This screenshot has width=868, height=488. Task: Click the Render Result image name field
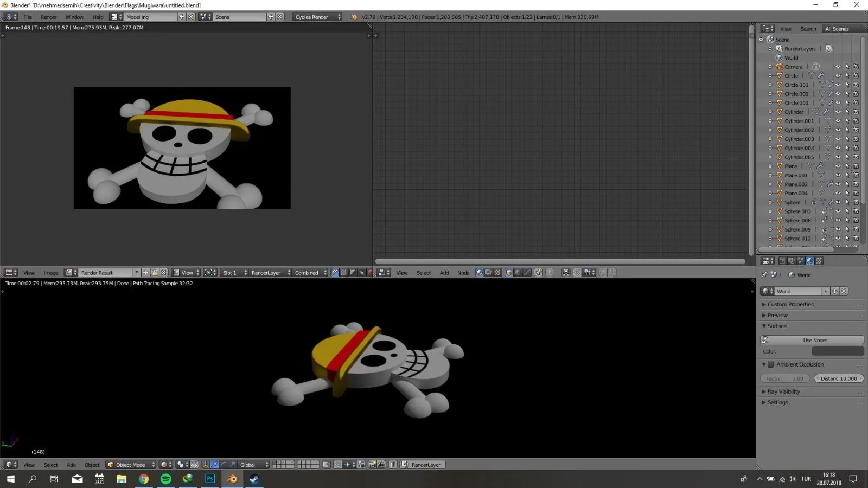[x=105, y=273]
